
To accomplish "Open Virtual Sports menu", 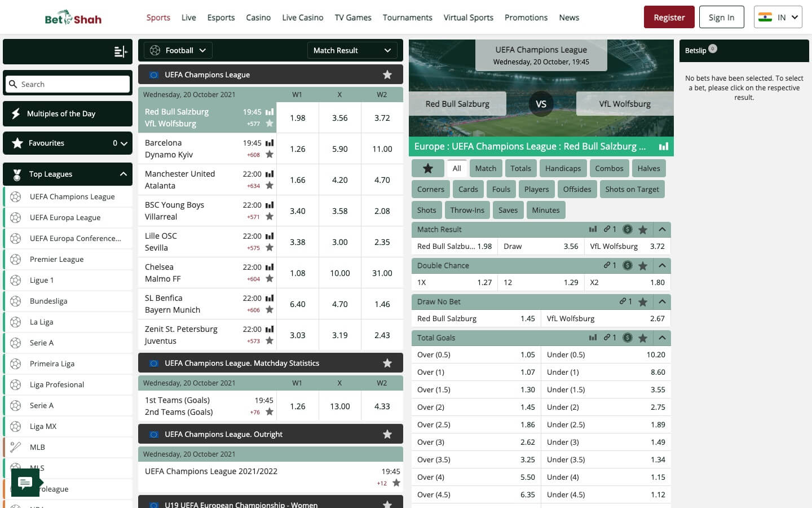I will (468, 17).
